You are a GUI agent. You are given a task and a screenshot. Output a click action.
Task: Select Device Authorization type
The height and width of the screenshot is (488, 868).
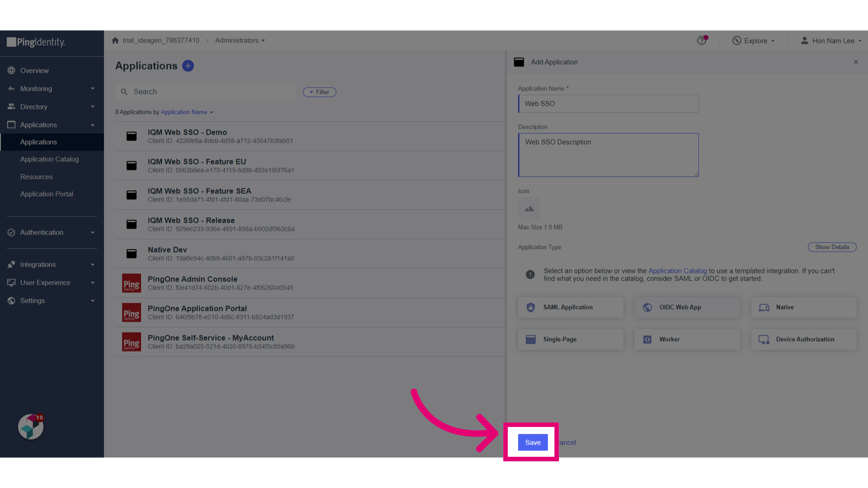click(x=804, y=339)
